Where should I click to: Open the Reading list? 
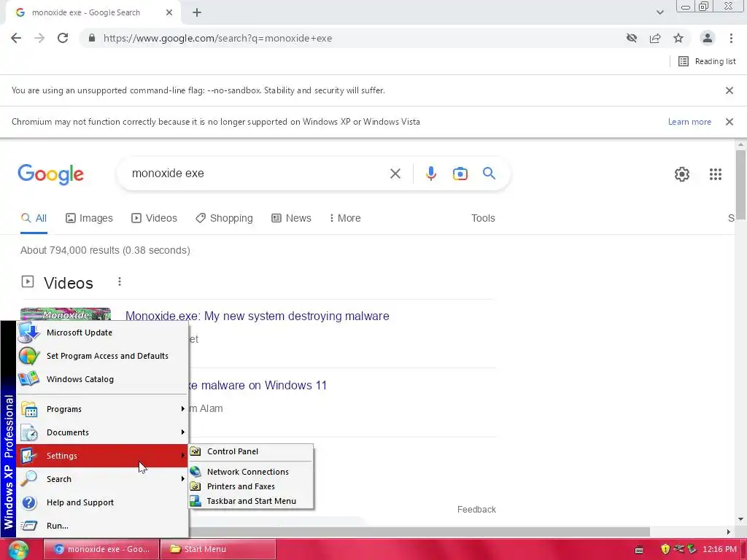(x=707, y=61)
